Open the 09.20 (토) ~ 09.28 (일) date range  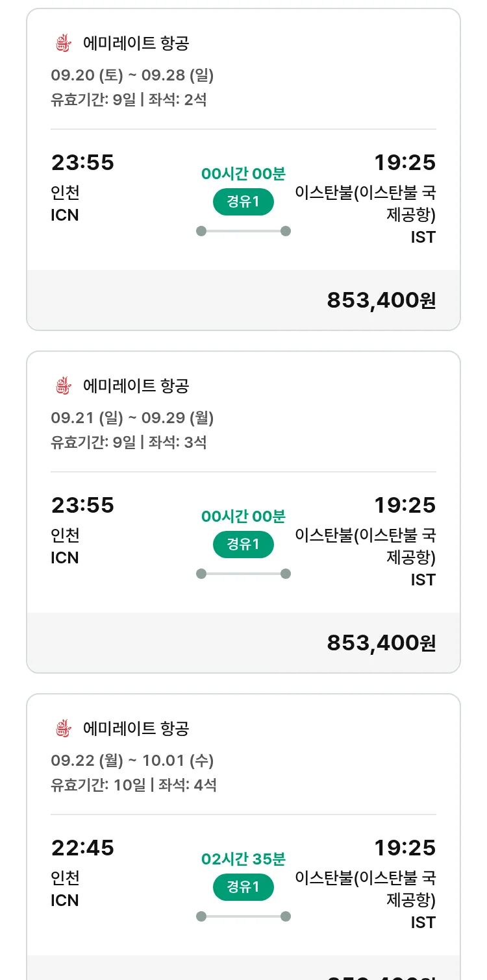click(x=132, y=75)
